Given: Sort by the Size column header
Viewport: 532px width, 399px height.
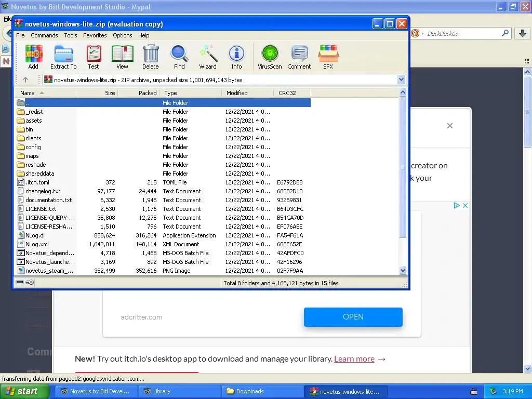Looking at the screenshot, I should (x=97, y=93).
